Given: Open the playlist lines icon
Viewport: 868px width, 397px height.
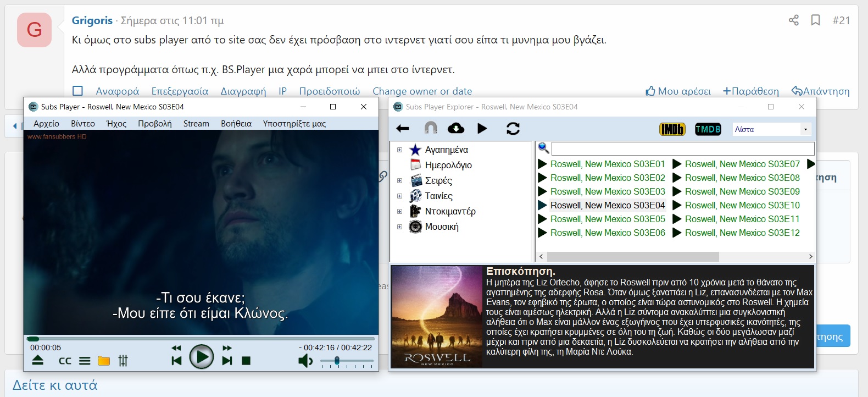Looking at the screenshot, I should coord(85,361).
